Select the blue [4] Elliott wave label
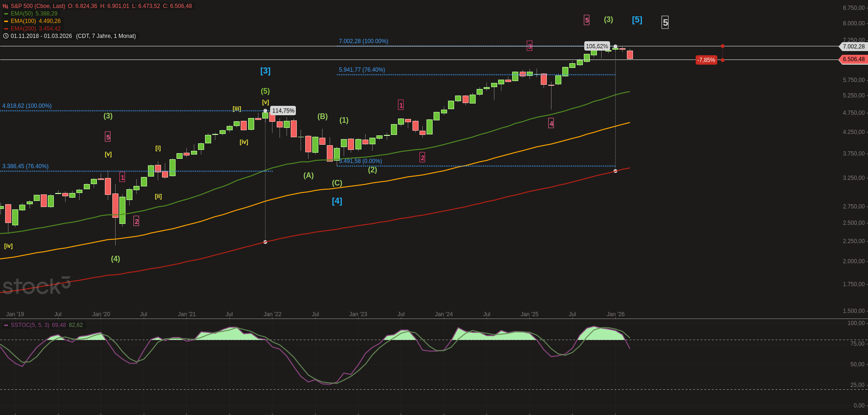 point(337,201)
